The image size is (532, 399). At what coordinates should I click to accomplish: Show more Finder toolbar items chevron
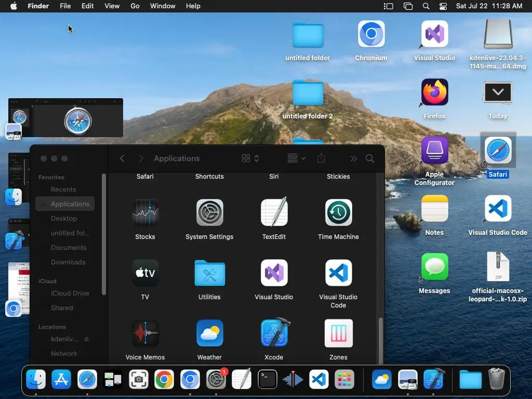[353, 159]
